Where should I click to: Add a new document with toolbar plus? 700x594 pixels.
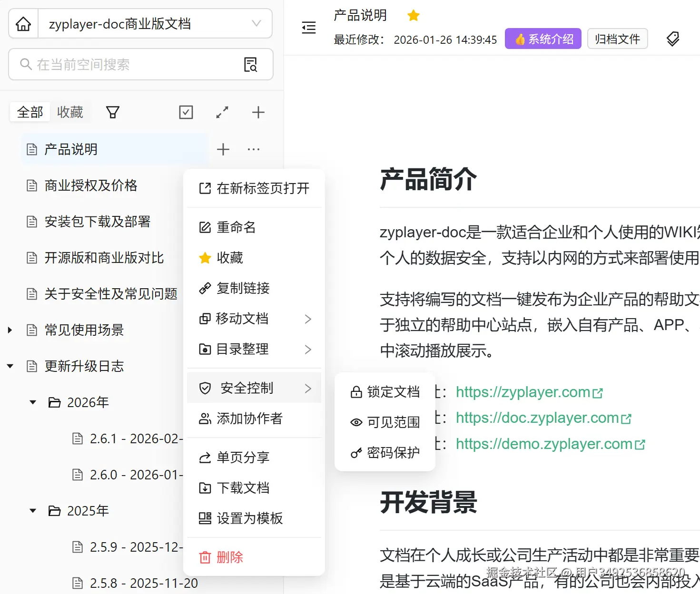pyautogui.click(x=258, y=112)
